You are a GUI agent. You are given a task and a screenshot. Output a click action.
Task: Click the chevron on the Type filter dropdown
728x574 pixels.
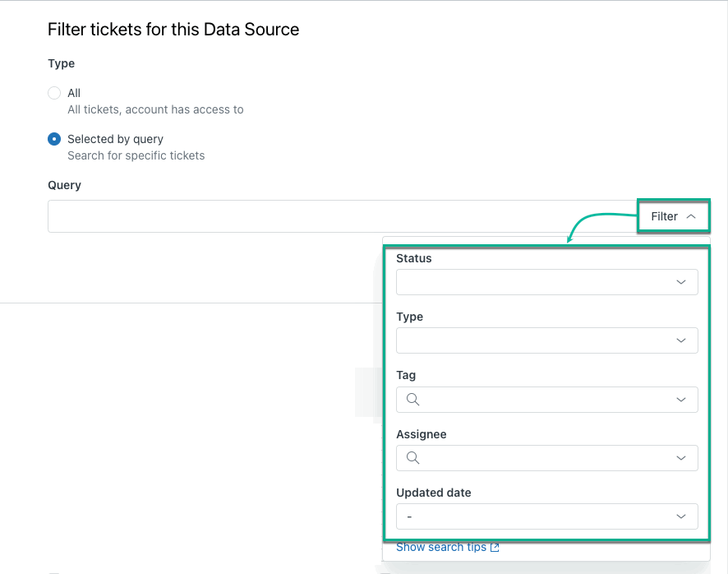pyautogui.click(x=680, y=340)
